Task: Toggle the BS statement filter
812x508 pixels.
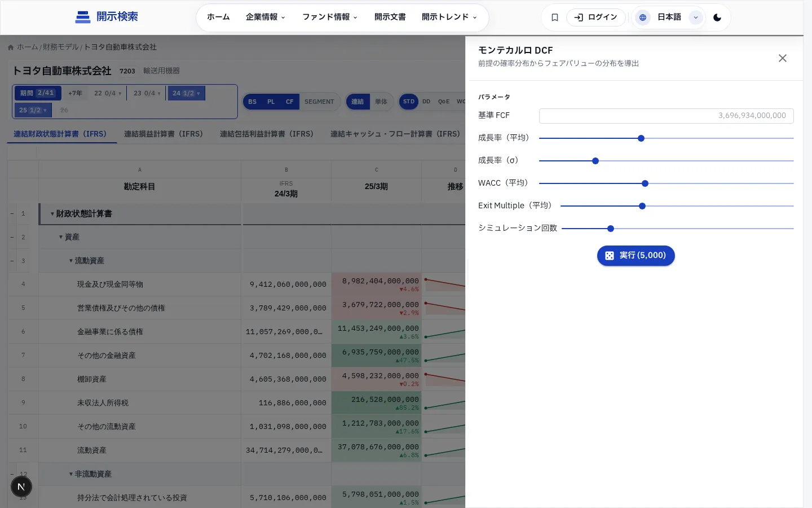Action: click(x=252, y=102)
